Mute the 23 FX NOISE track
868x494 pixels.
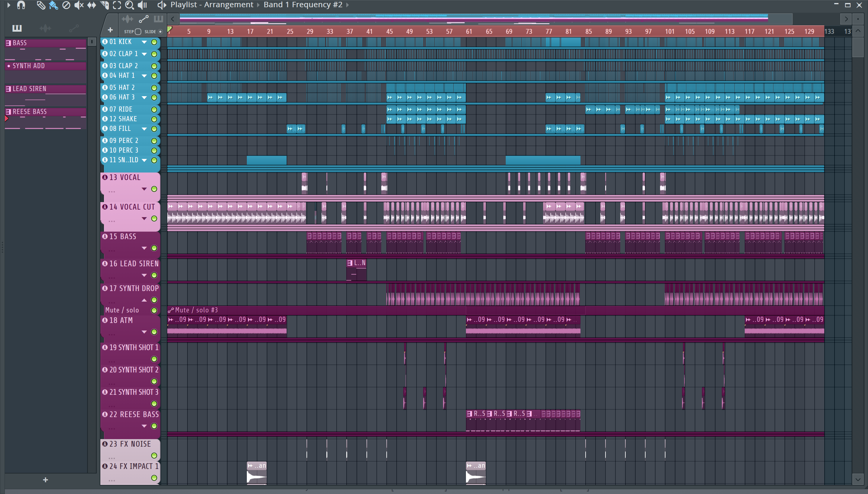154,455
